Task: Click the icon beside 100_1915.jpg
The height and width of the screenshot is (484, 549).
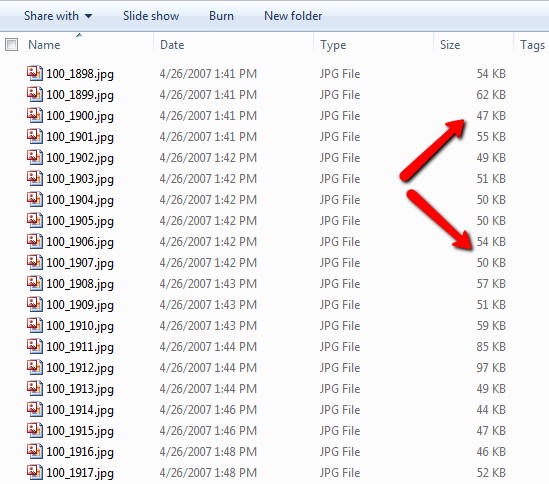Action: (x=35, y=430)
